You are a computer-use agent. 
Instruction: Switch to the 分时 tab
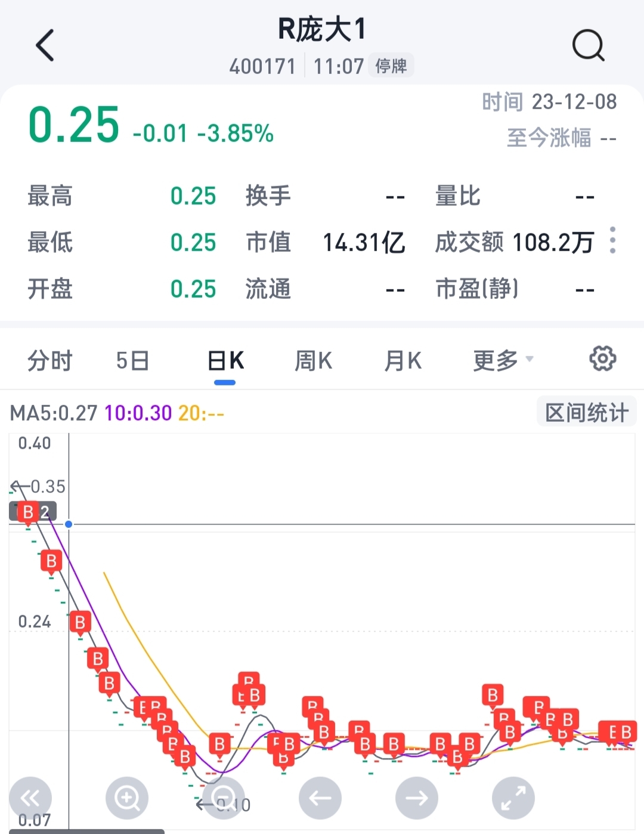[50, 361]
